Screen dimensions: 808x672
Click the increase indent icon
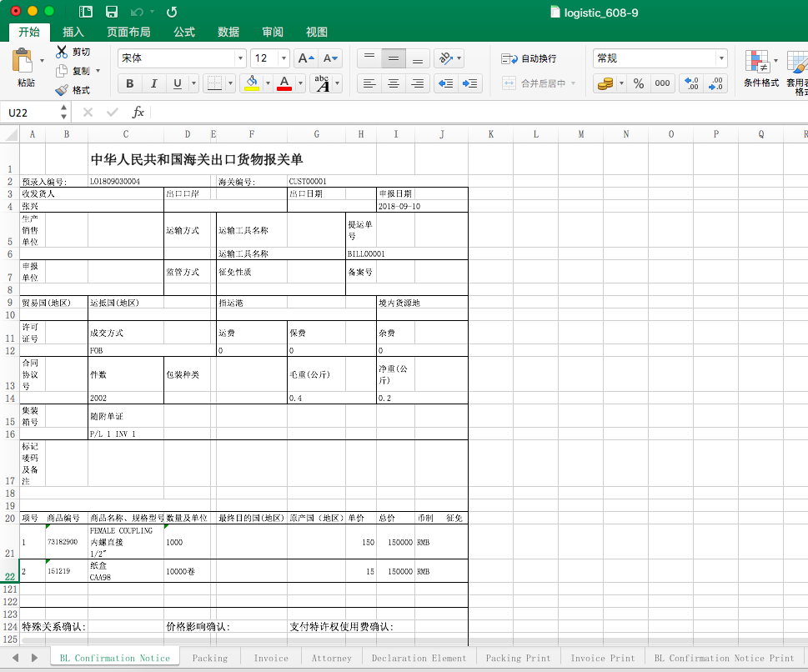coord(470,83)
